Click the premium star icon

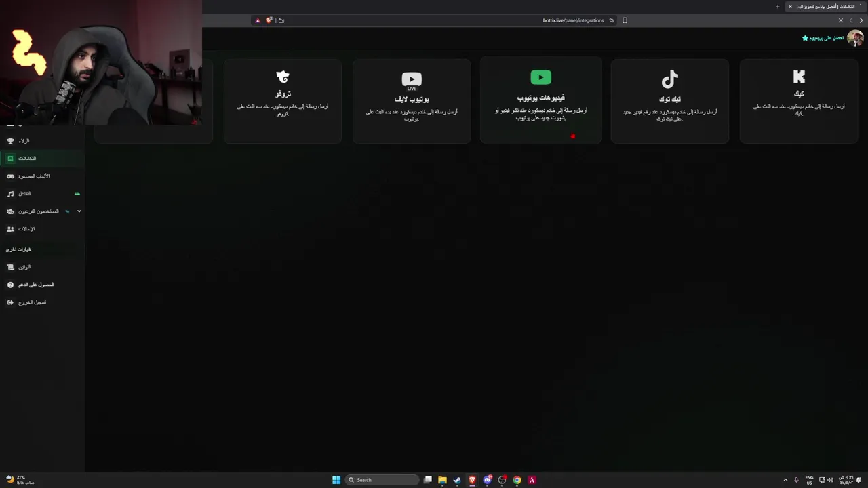(x=805, y=38)
